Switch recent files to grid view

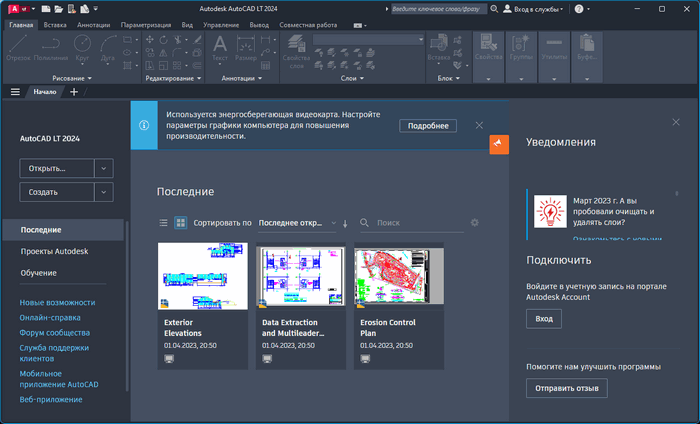[181, 223]
